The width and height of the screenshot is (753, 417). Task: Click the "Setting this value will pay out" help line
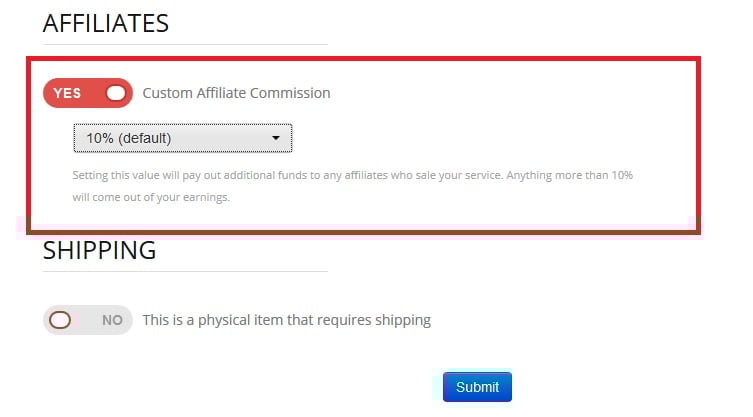pyautogui.click(x=352, y=175)
